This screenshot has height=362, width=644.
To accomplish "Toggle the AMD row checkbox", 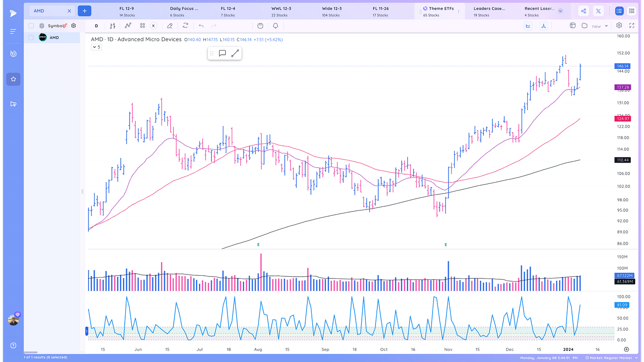I will pos(31,38).
